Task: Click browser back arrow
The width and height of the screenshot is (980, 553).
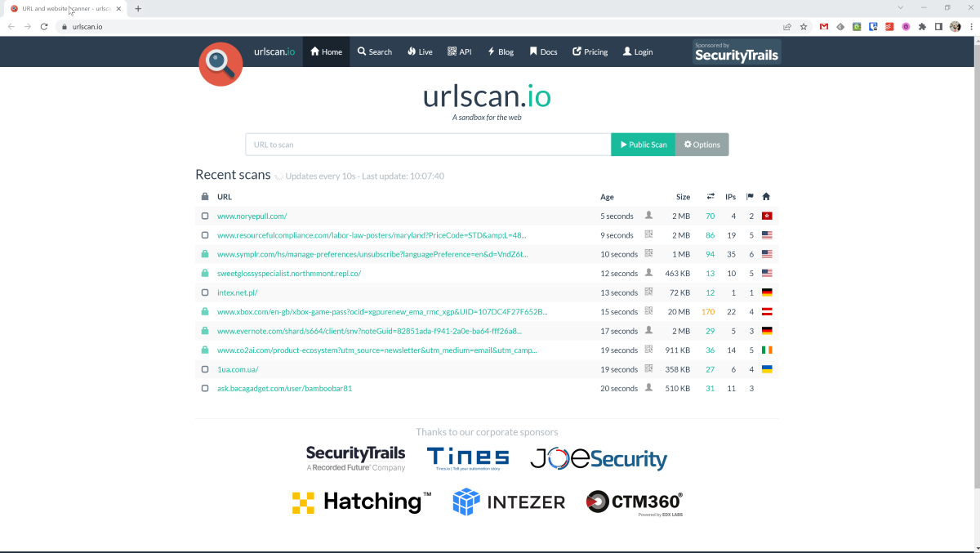Action: pos(11,26)
